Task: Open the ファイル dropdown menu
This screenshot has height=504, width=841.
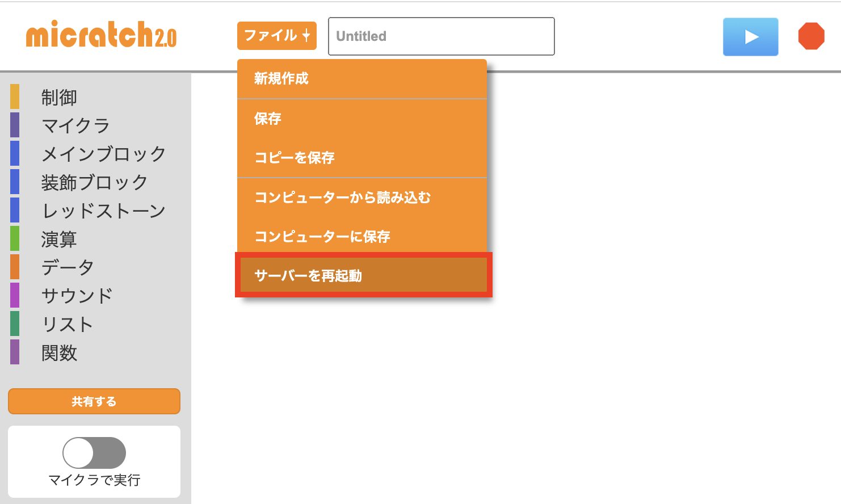Action: pos(277,36)
